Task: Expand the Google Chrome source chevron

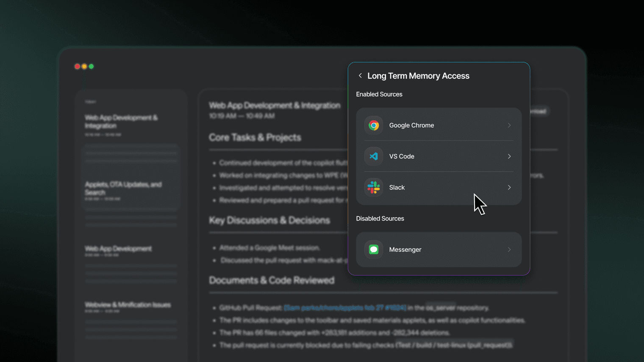Action: coord(509,125)
